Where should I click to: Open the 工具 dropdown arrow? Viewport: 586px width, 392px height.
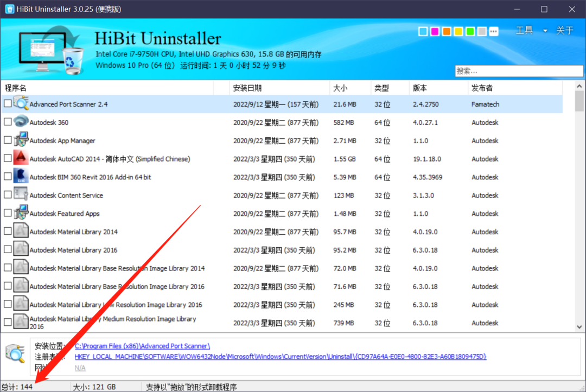(x=545, y=30)
